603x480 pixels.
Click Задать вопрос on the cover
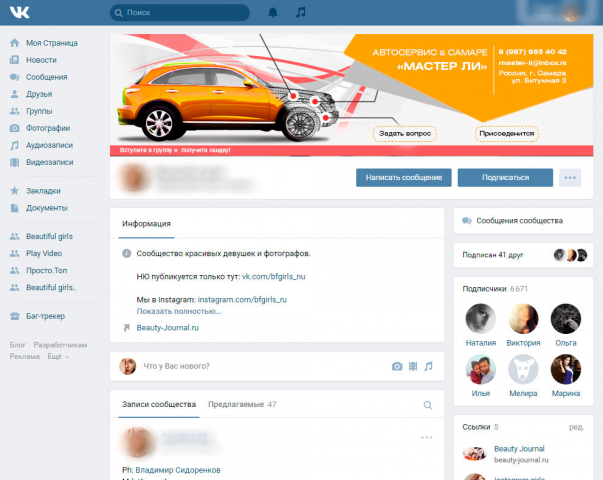pyautogui.click(x=405, y=134)
